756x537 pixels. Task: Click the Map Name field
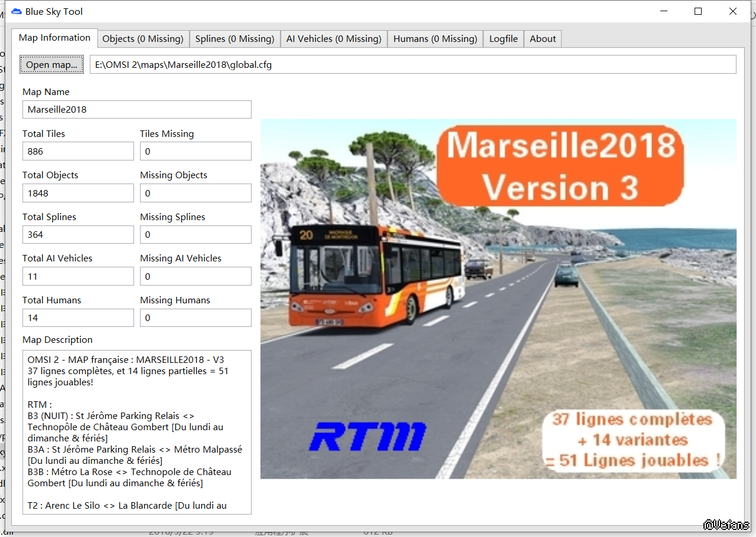coord(137,109)
